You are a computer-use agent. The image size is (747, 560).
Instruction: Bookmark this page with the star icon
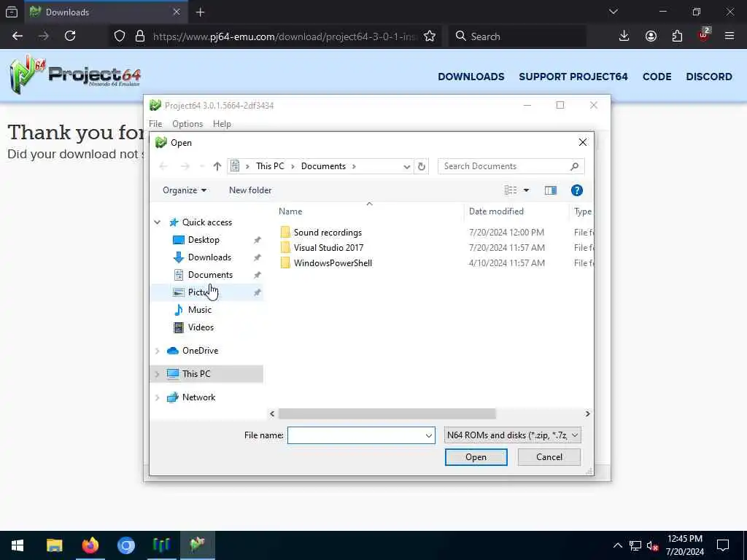(429, 36)
